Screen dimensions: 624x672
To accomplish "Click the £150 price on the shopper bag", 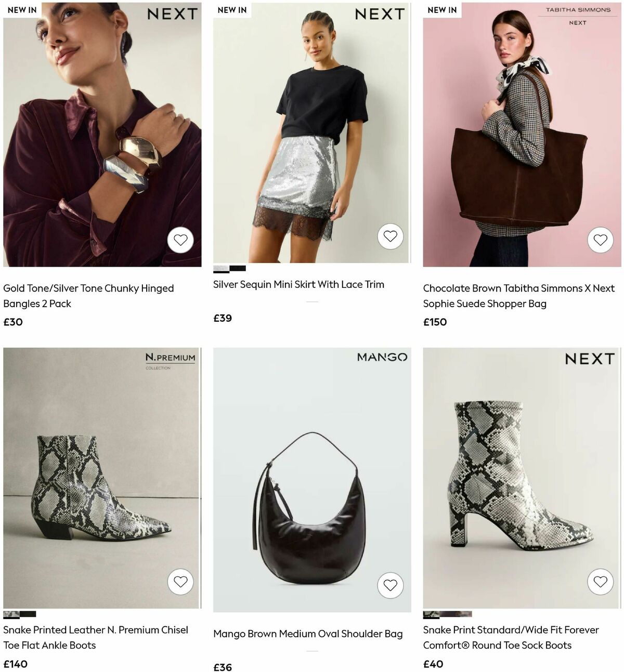I will [435, 322].
